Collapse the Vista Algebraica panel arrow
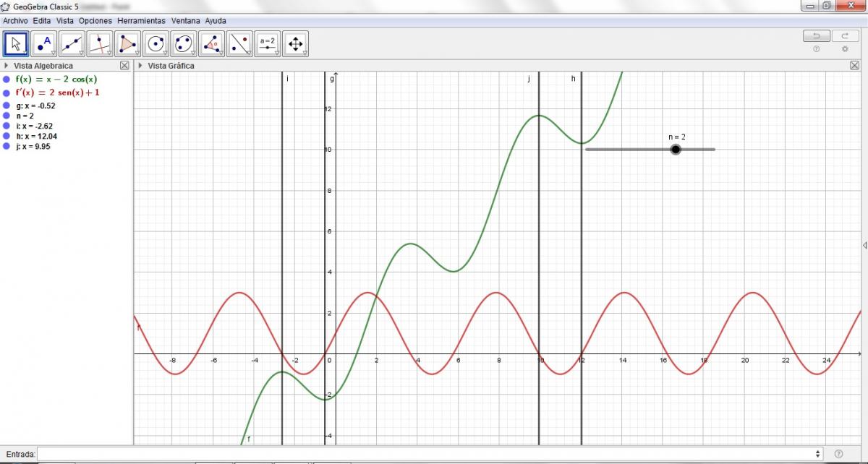Screen dimensions: 868x464 pyautogui.click(x=7, y=66)
